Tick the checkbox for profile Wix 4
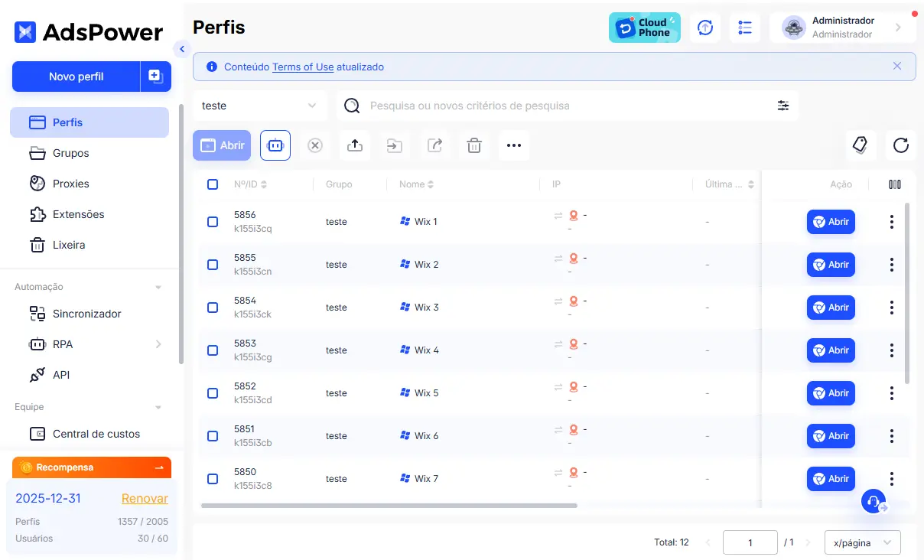924x560 pixels. click(213, 350)
